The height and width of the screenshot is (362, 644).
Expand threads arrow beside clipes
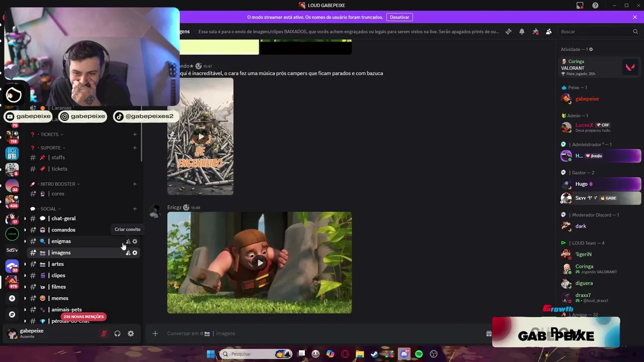click(x=25, y=276)
